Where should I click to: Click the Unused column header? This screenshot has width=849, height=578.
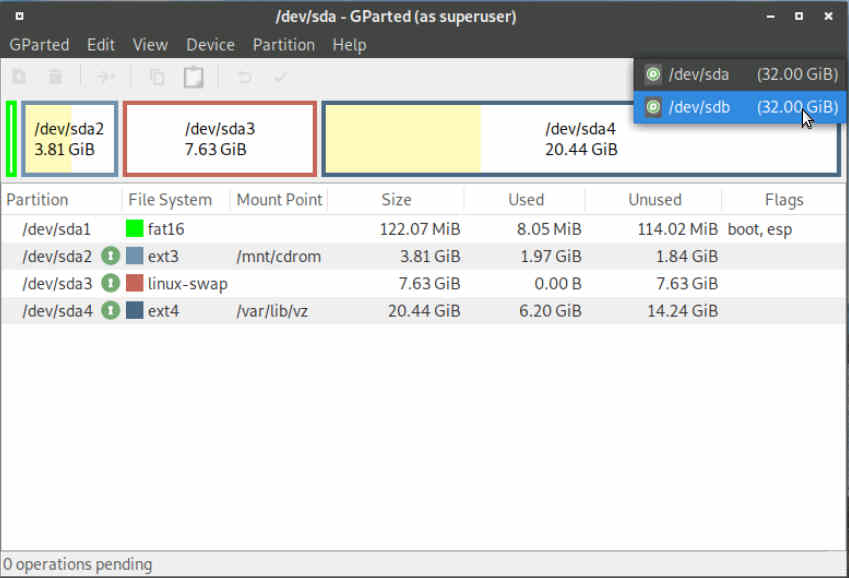[655, 200]
